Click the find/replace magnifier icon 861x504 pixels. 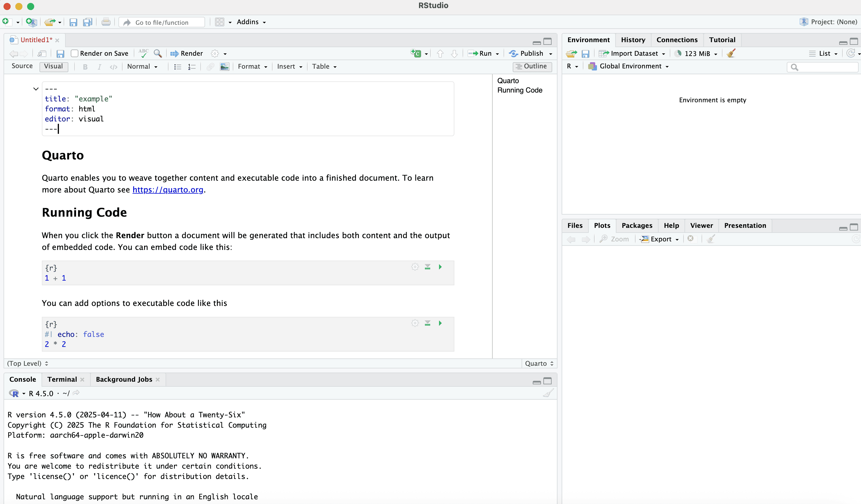click(x=158, y=53)
